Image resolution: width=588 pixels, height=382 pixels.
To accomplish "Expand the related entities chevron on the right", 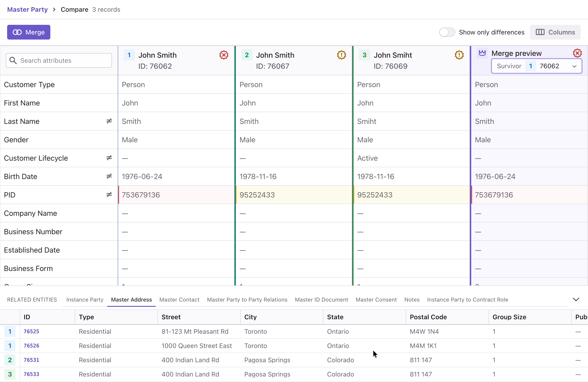I will tap(576, 299).
